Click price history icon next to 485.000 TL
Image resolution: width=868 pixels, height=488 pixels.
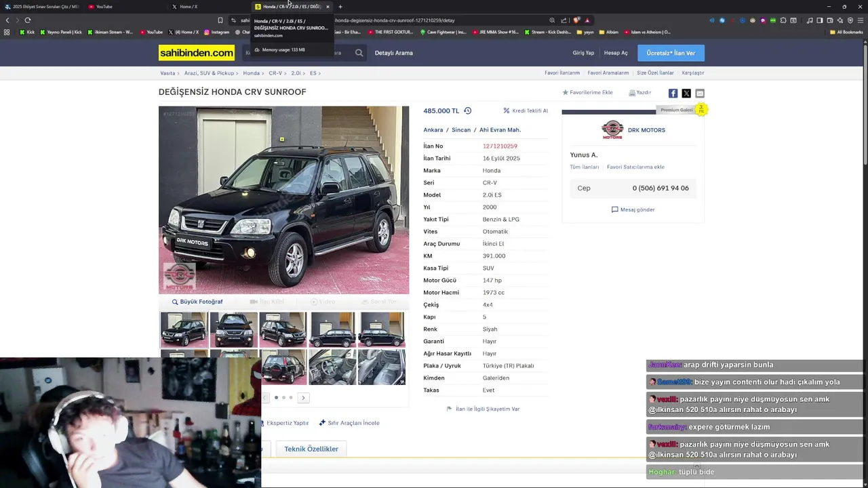point(467,110)
